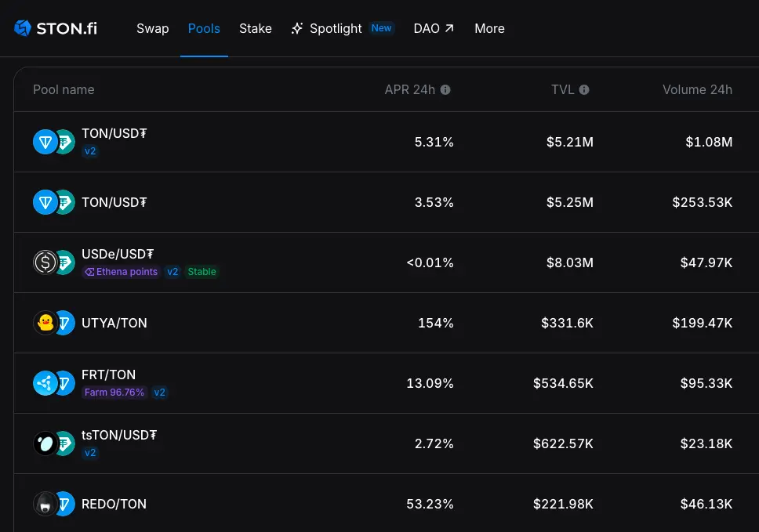Open the UTYA/TON pool row

point(114,323)
